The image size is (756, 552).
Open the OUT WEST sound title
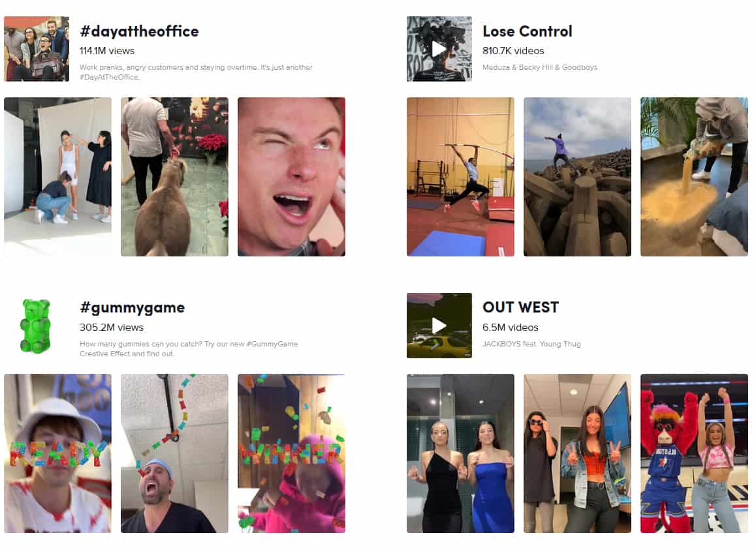521,307
